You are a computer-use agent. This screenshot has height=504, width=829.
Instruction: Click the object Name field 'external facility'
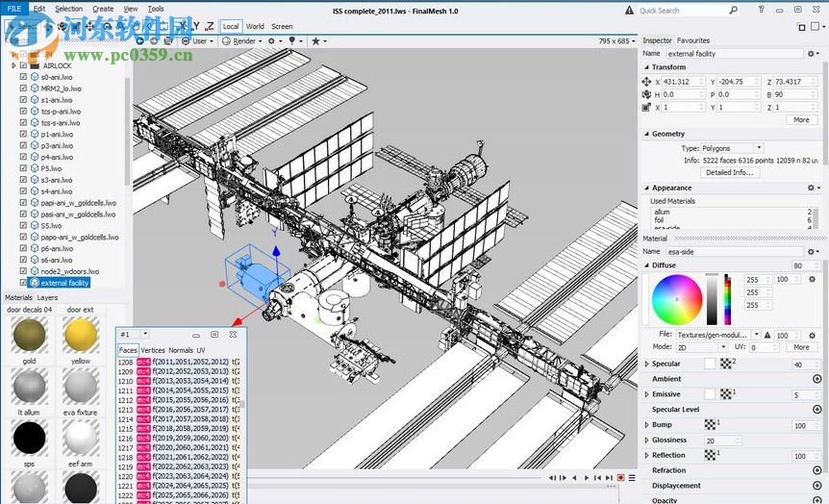point(734,54)
